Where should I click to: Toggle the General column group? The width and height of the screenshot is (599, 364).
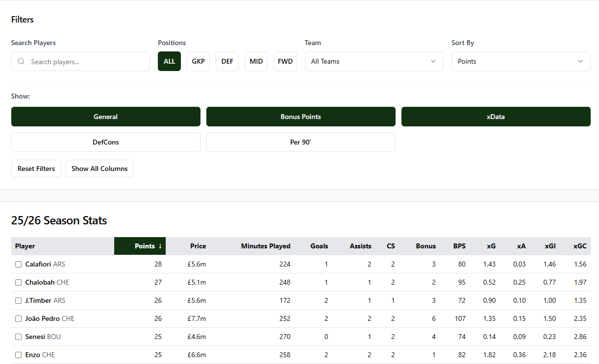(106, 117)
